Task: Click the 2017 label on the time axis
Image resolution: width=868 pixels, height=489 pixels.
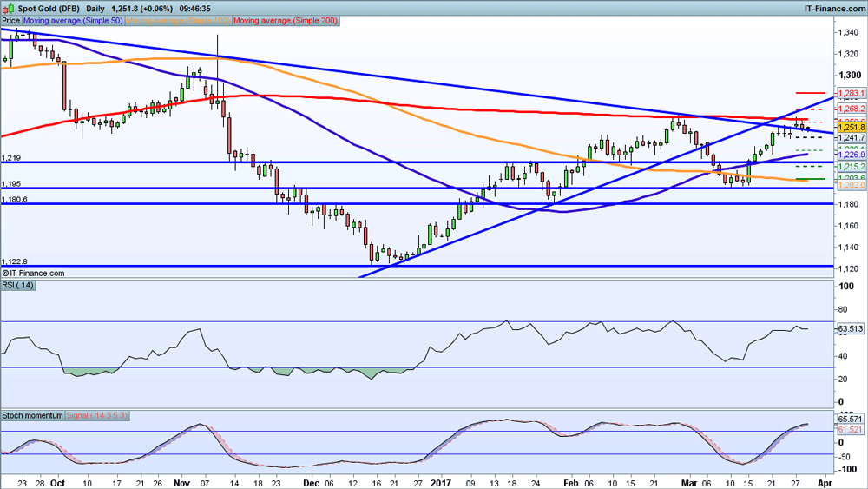Action: (441, 483)
